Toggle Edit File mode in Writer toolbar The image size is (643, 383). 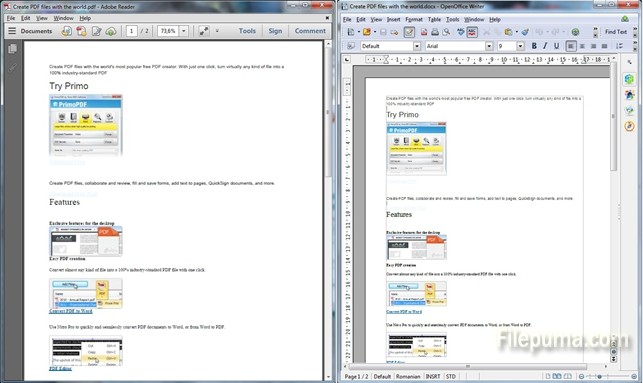(409, 32)
